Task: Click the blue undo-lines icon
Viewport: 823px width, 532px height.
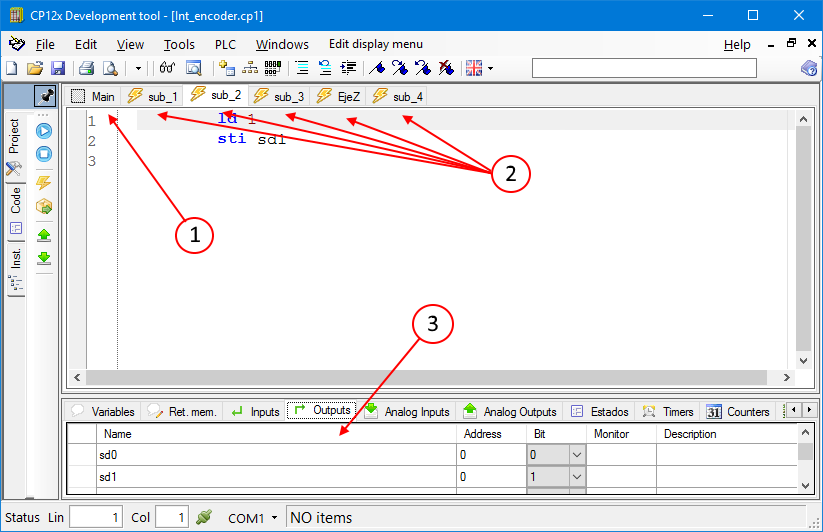Action: point(325,68)
